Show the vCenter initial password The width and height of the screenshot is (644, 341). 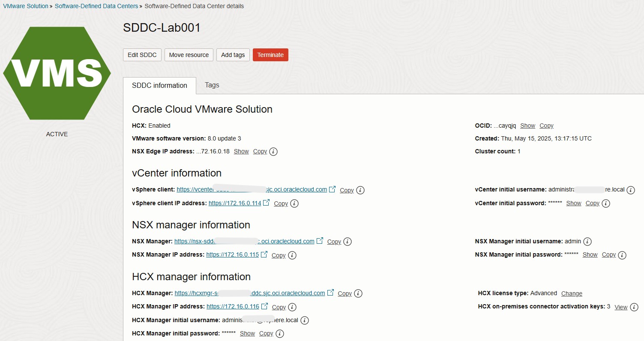pos(574,203)
